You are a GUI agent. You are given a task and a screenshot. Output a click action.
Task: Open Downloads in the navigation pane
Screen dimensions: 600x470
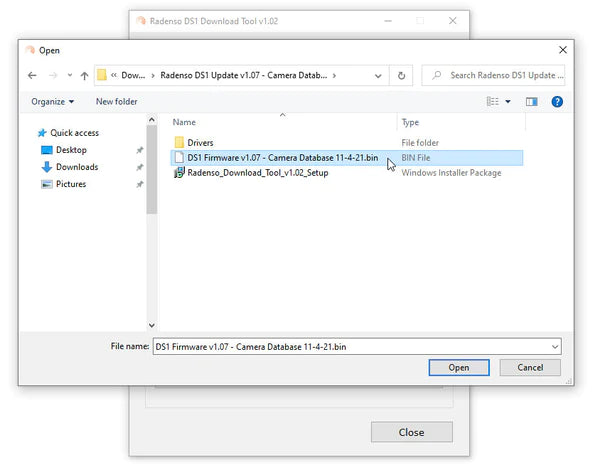(x=77, y=167)
